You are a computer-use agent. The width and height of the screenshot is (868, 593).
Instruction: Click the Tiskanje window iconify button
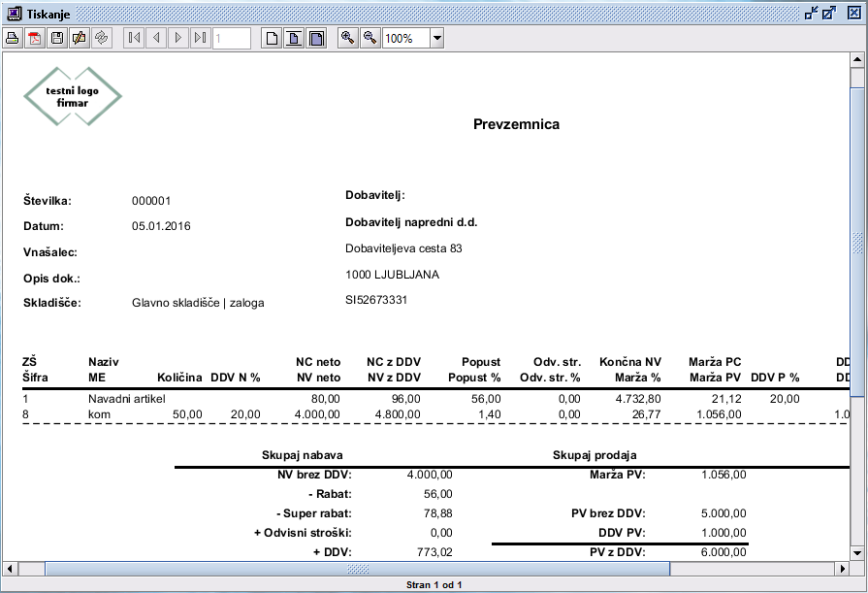click(811, 13)
